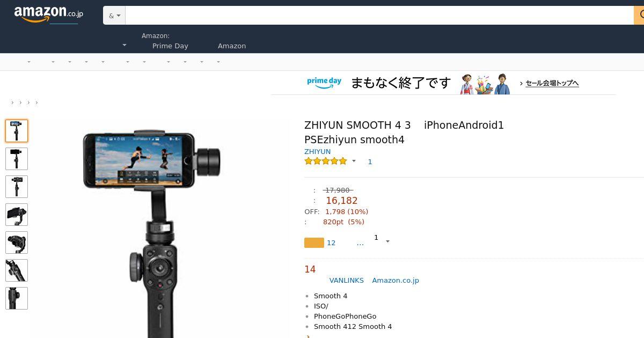
Task: Select the first highlighted product thumbnail
Action: coord(17,131)
